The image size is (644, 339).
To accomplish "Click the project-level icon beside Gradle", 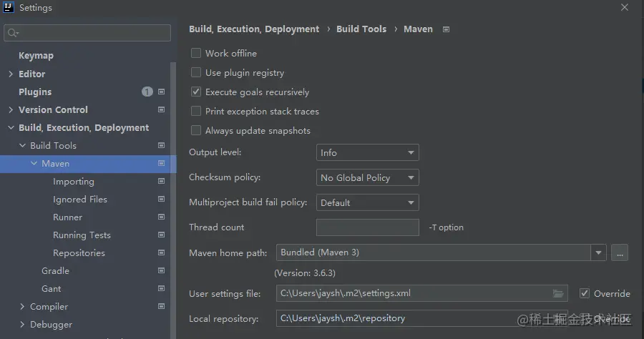I will (x=162, y=271).
